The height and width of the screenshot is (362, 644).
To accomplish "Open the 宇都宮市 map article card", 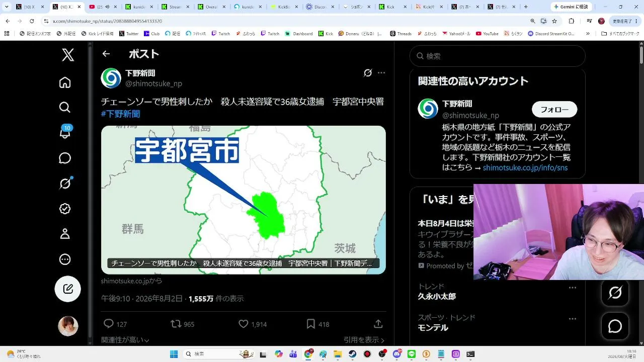I will coord(244,200).
